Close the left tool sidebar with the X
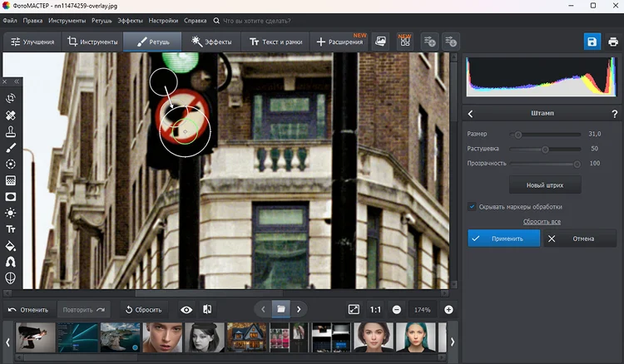Screen dimensions: 624x364 [5, 81]
